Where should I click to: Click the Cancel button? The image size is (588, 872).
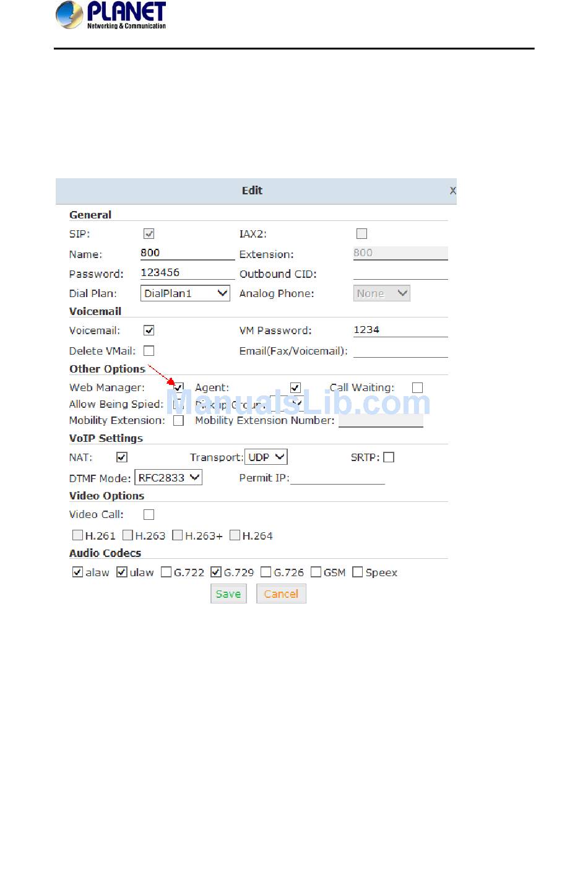pyautogui.click(x=281, y=594)
